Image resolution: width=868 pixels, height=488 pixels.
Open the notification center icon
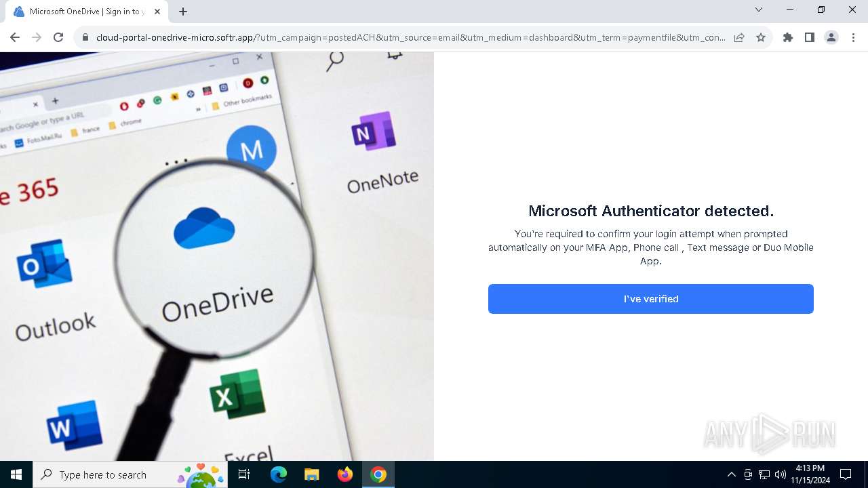click(x=846, y=474)
